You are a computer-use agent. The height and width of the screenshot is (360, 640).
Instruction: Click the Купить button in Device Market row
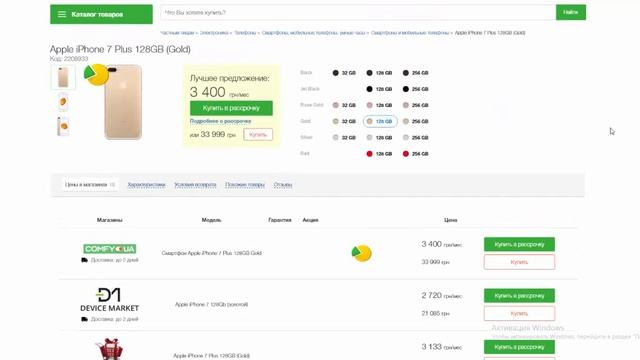tap(519, 313)
